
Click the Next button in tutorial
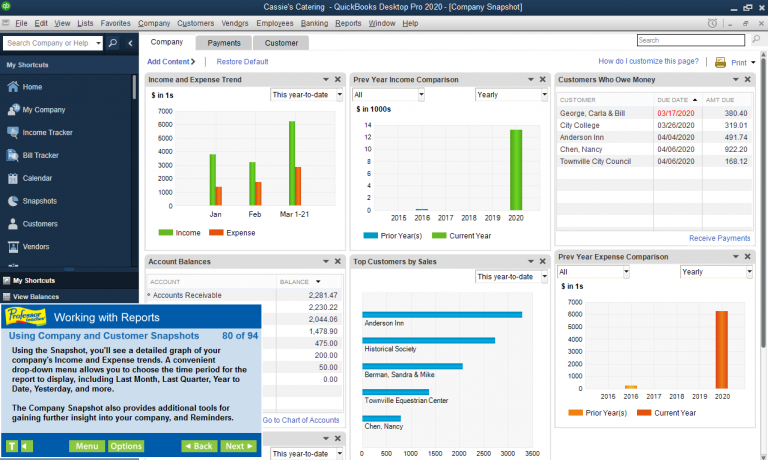(x=239, y=446)
